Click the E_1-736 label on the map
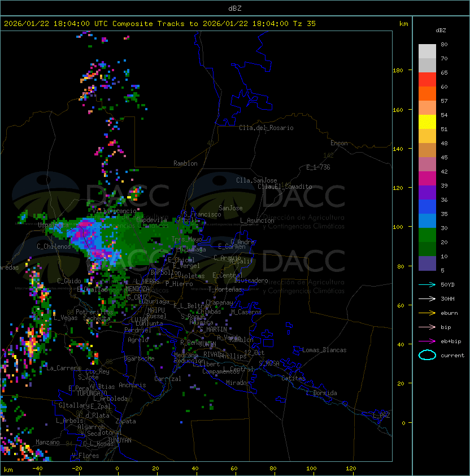 [x=318, y=167]
